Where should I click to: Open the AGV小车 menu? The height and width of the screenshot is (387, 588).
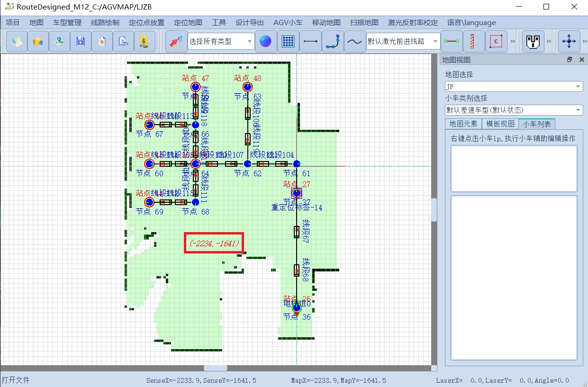[288, 22]
